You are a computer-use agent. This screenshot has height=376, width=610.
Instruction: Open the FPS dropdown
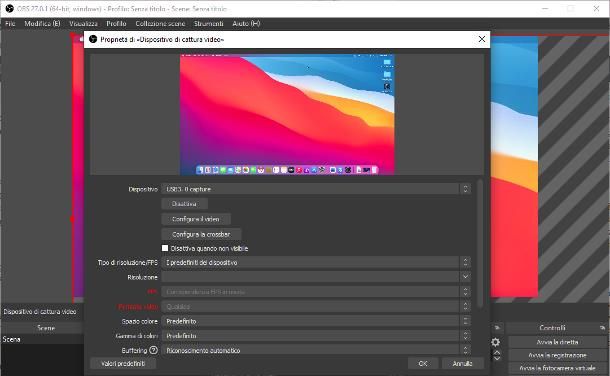316,292
